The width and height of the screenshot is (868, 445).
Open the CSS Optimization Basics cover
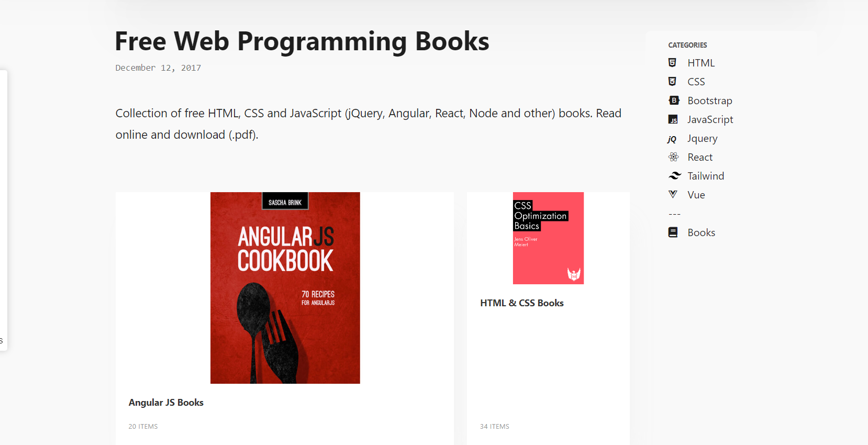pyautogui.click(x=548, y=238)
